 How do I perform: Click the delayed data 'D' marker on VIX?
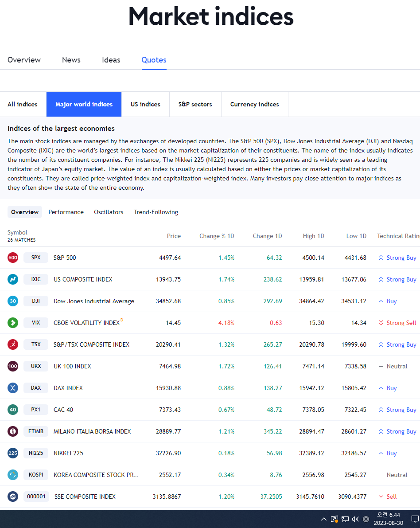122,320
